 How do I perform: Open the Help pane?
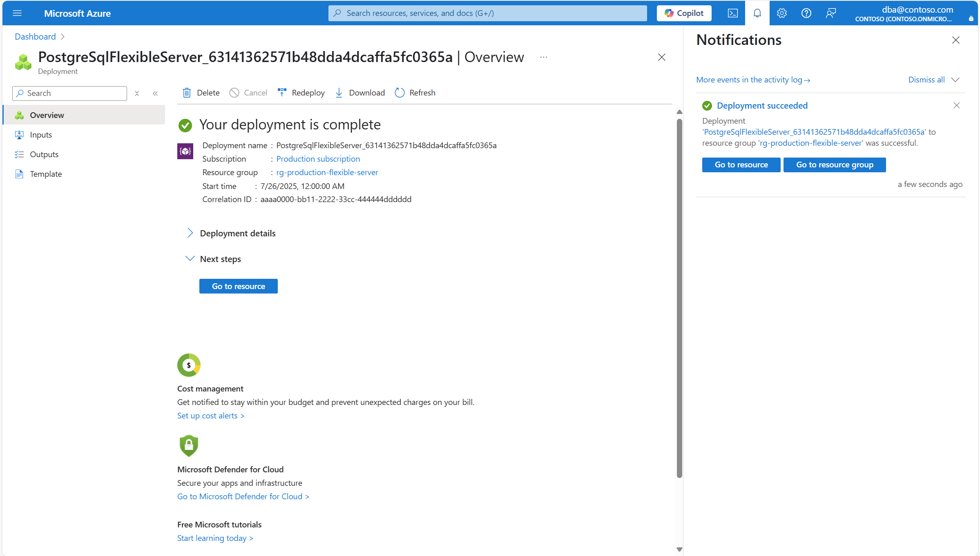coord(806,13)
